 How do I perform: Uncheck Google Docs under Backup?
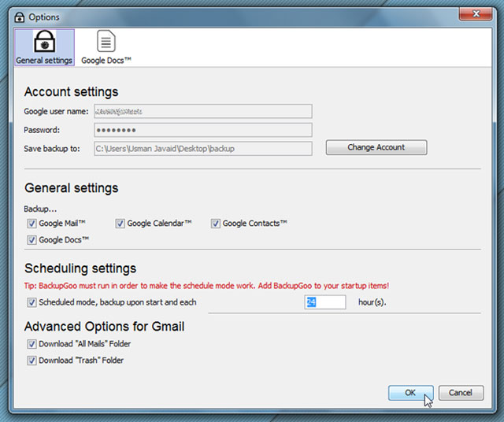31,240
